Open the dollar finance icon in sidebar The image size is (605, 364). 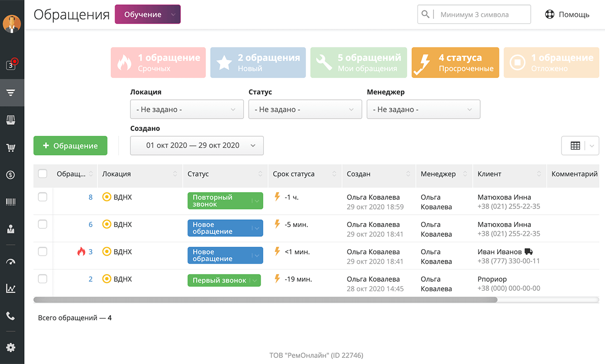click(11, 175)
